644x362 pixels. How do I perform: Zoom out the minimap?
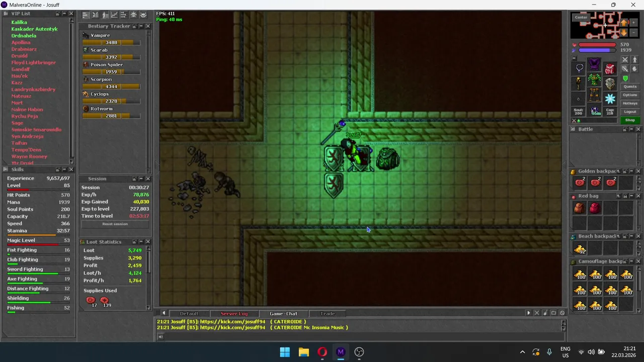(633, 33)
